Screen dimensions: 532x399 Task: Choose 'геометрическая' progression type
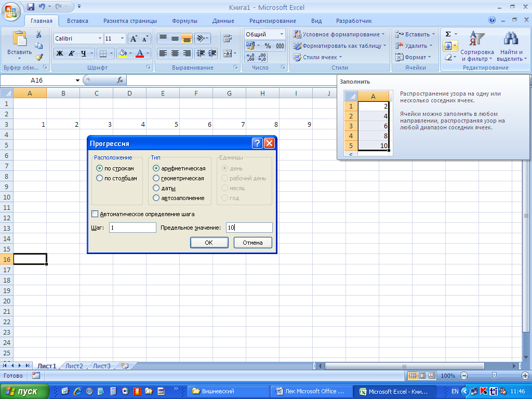point(179,178)
